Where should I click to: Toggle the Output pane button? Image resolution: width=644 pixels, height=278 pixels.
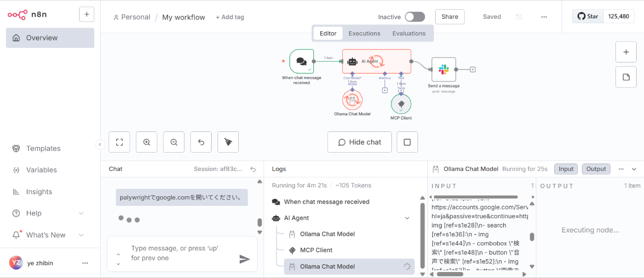[x=596, y=169]
